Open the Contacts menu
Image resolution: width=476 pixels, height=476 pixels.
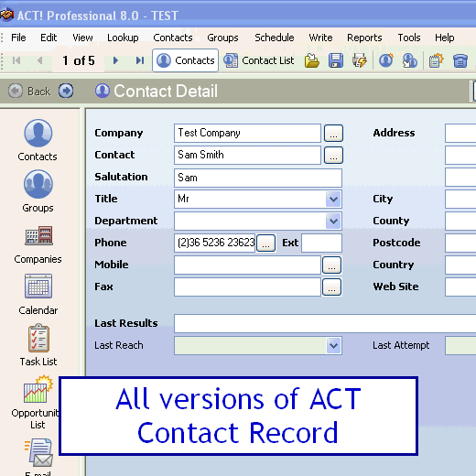[173, 38]
